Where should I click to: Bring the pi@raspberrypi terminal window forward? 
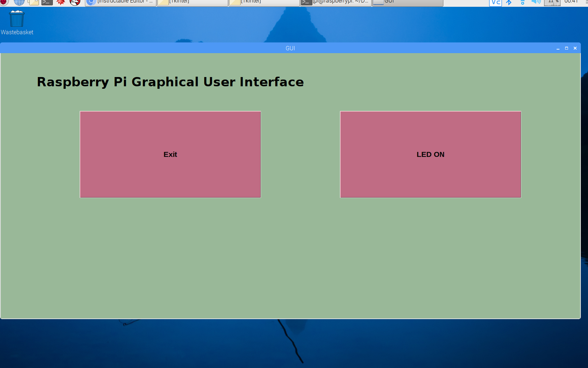[x=335, y=2]
